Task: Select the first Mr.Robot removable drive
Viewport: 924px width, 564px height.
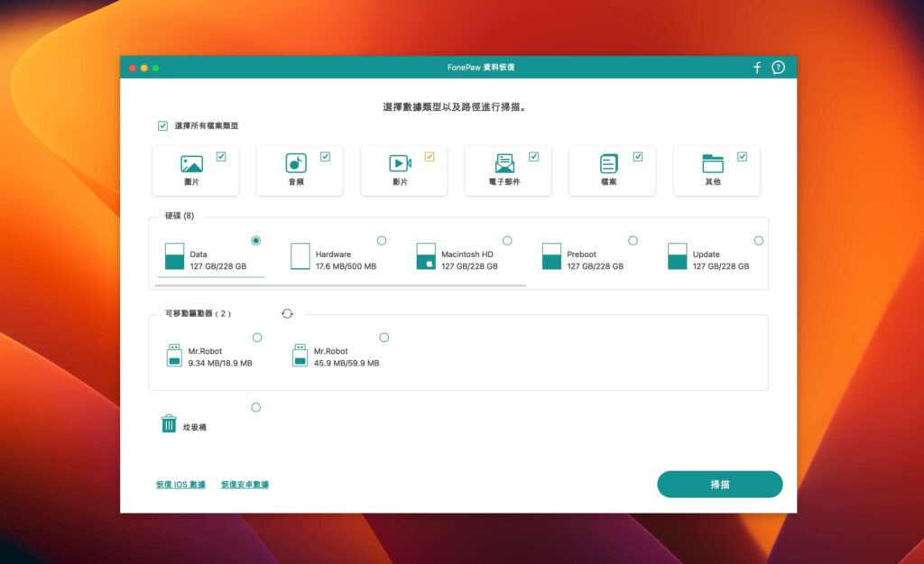Action: [x=256, y=337]
